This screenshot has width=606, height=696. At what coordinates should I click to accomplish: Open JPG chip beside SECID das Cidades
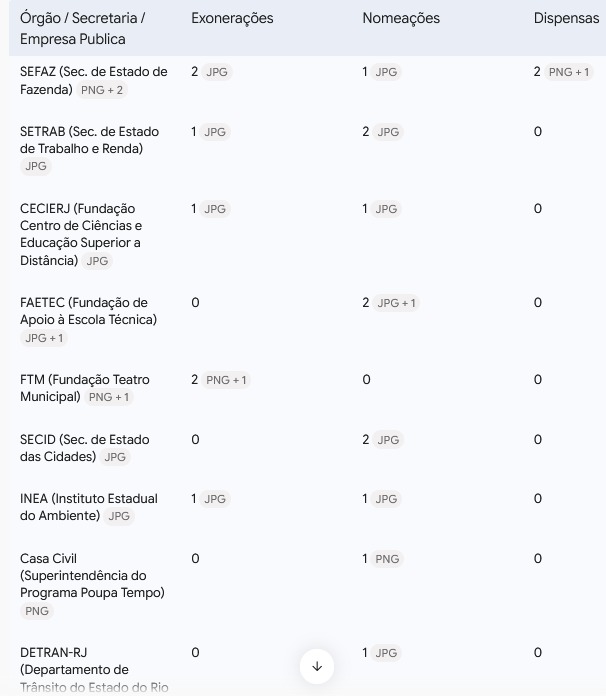tap(115, 457)
